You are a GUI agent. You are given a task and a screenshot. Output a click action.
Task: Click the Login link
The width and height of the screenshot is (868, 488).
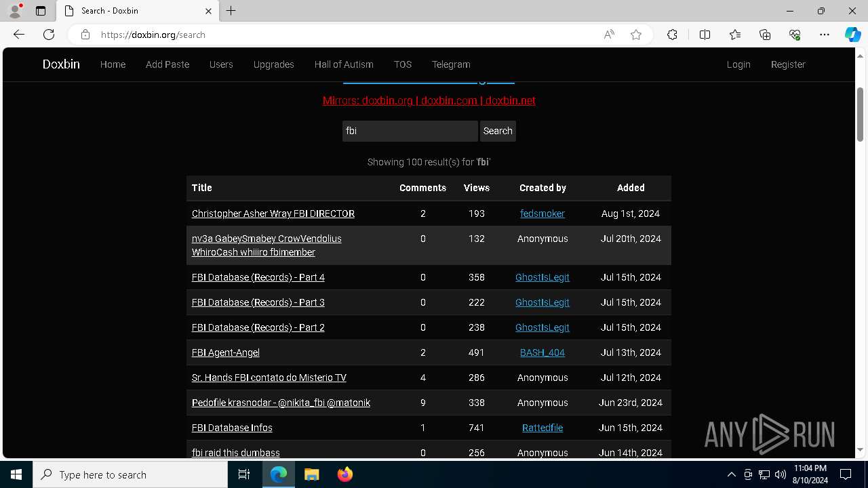pos(738,64)
